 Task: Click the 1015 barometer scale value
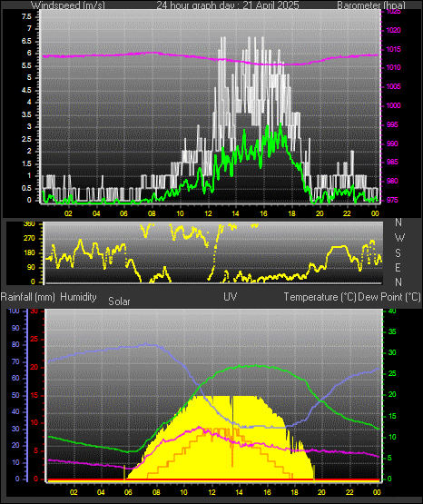(x=393, y=49)
